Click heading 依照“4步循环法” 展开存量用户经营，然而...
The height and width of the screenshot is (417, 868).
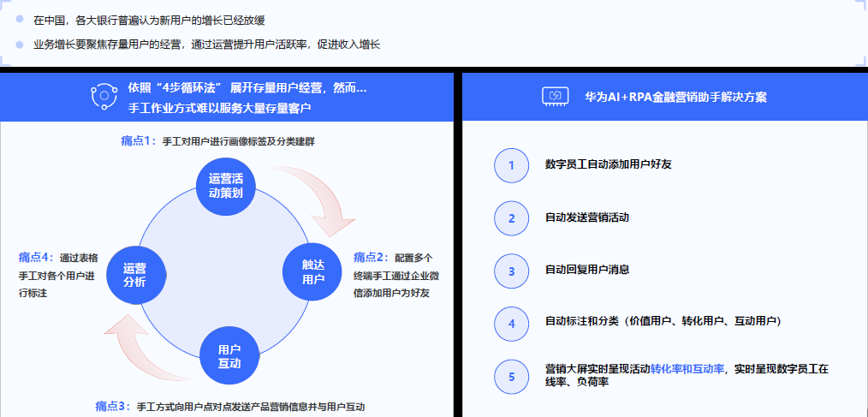point(247,87)
